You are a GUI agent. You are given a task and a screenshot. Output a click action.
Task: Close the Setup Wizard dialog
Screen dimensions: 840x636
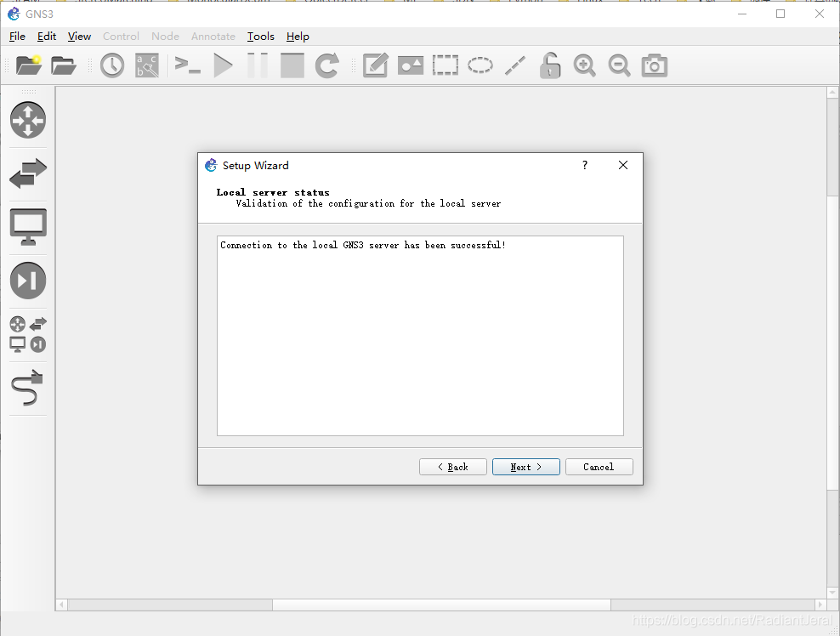[x=623, y=165]
